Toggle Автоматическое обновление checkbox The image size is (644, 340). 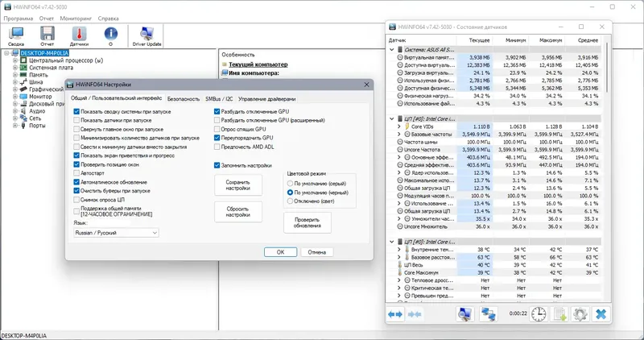[x=76, y=182]
